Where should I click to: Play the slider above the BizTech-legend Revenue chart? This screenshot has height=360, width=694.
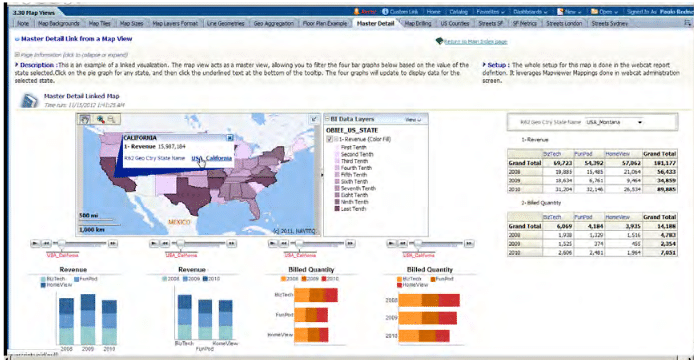pyautogui.click(x=35, y=244)
